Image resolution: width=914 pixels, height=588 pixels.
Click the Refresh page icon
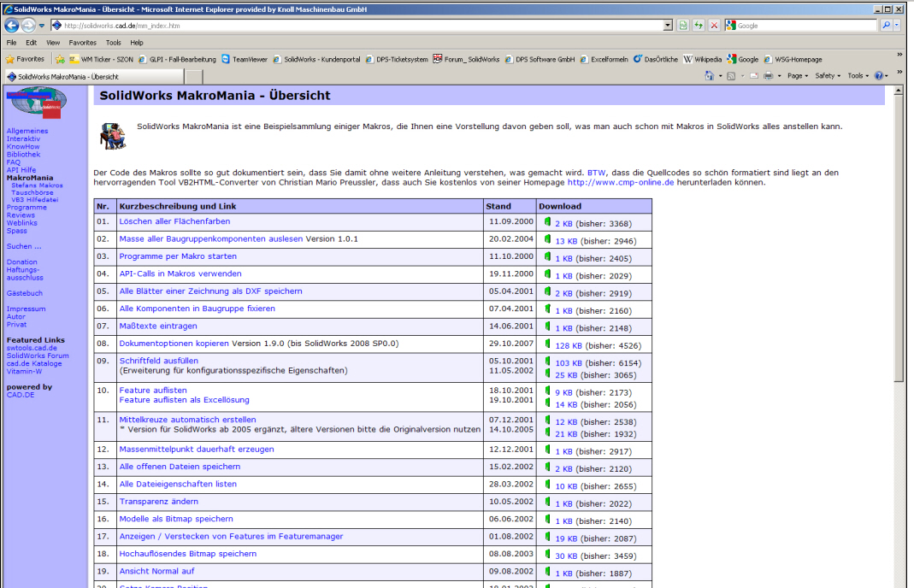tap(699, 26)
